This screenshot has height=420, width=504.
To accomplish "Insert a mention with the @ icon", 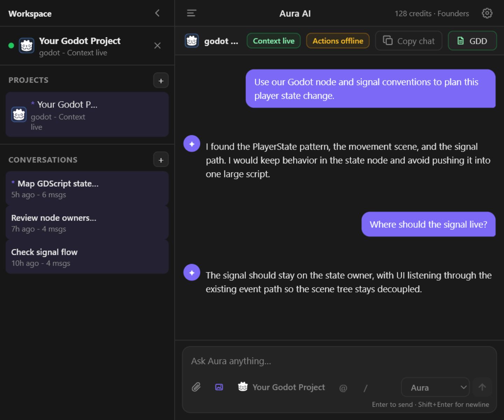I will pyautogui.click(x=343, y=388).
